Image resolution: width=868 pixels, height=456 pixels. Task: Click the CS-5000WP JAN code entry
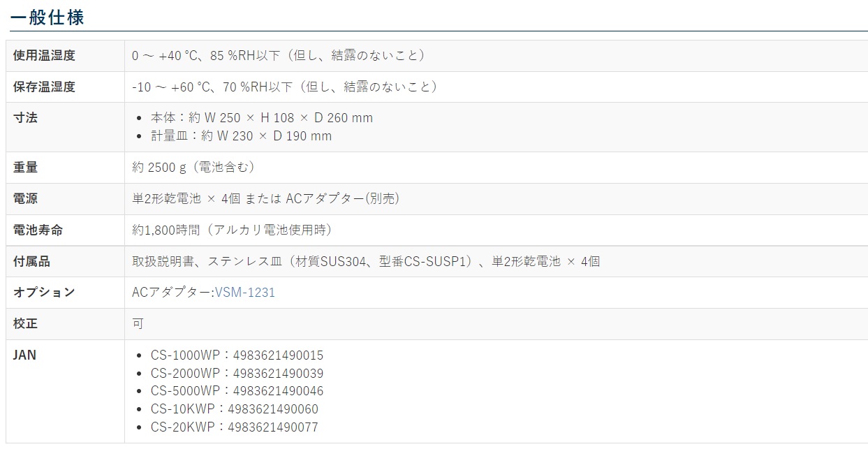pyautogui.click(x=237, y=391)
